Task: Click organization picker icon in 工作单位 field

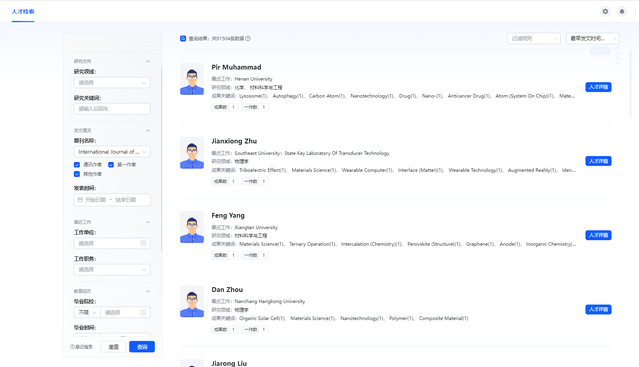Action: [x=143, y=243]
